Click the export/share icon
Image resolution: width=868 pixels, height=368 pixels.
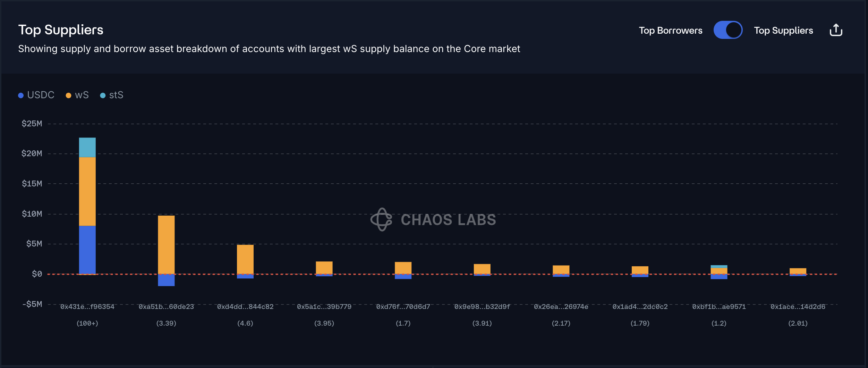836,30
